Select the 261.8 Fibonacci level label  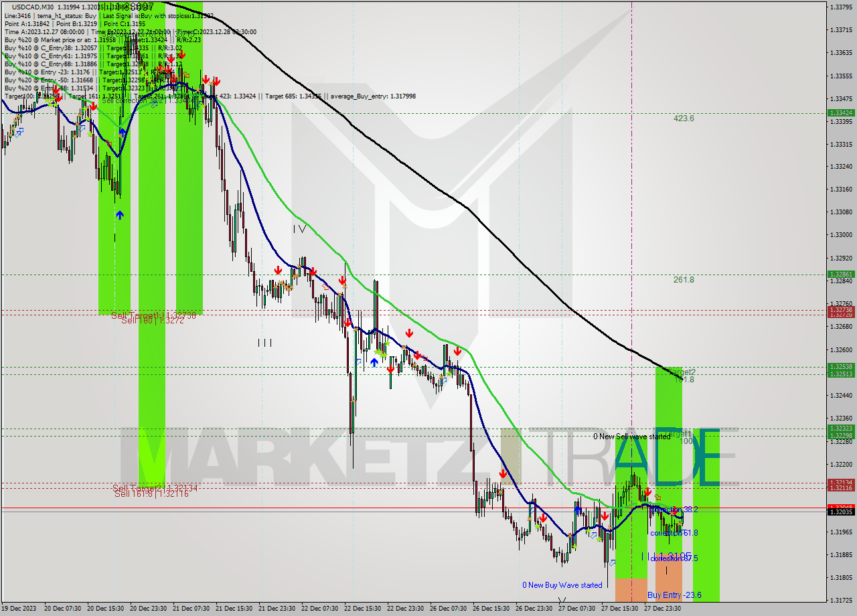pos(684,280)
